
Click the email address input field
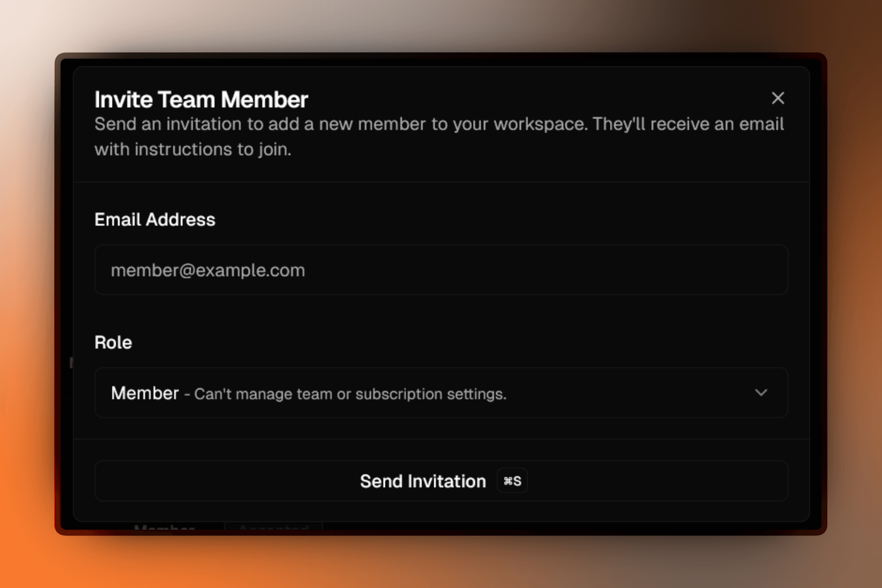click(441, 270)
